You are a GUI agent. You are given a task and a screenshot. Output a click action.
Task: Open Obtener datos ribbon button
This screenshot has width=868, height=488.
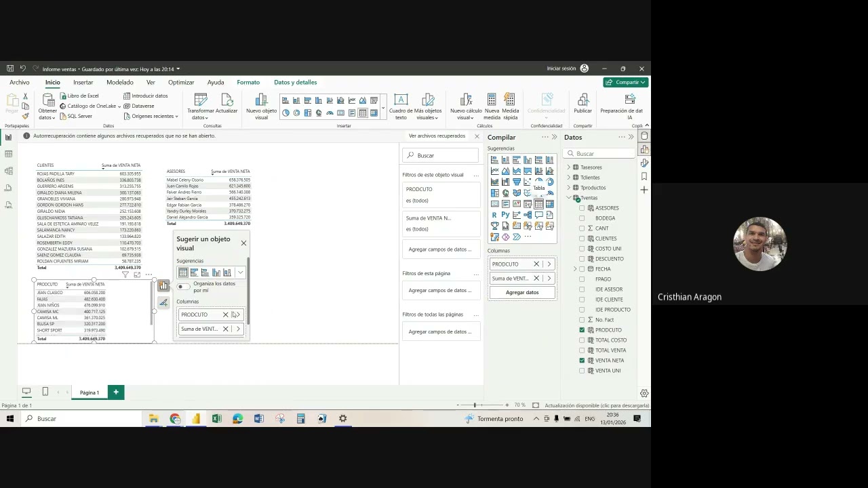(47, 107)
